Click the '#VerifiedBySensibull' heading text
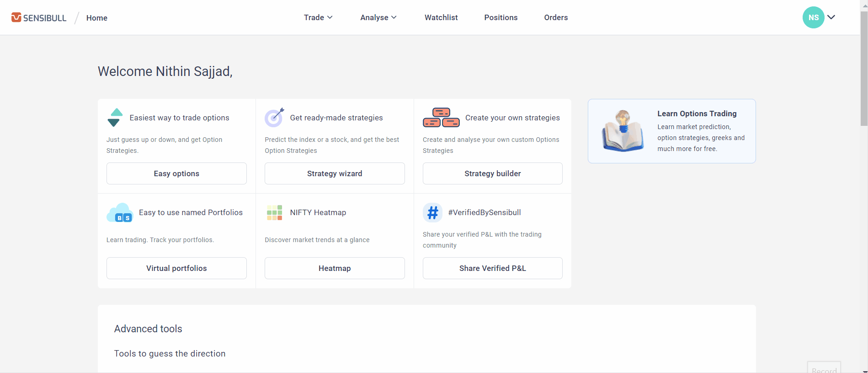868x373 pixels. tap(485, 212)
